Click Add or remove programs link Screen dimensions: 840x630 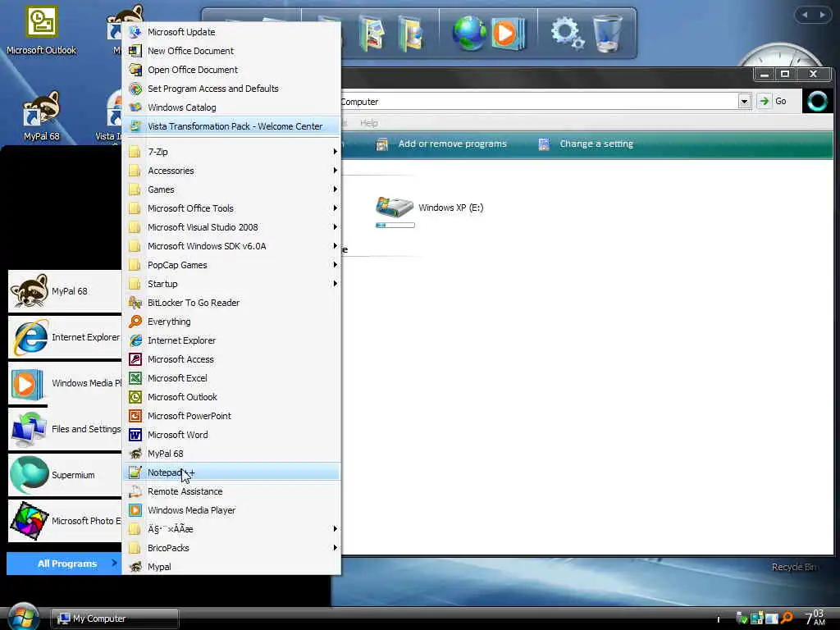(x=441, y=144)
